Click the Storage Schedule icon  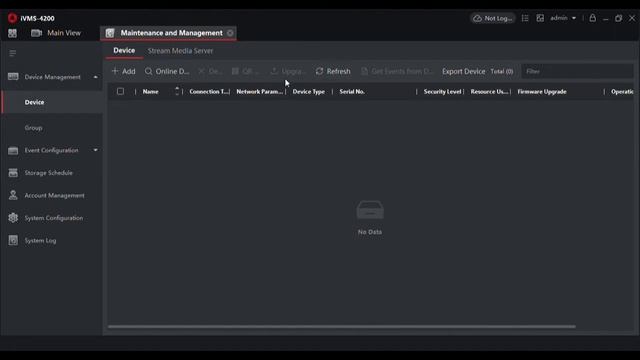13,173
